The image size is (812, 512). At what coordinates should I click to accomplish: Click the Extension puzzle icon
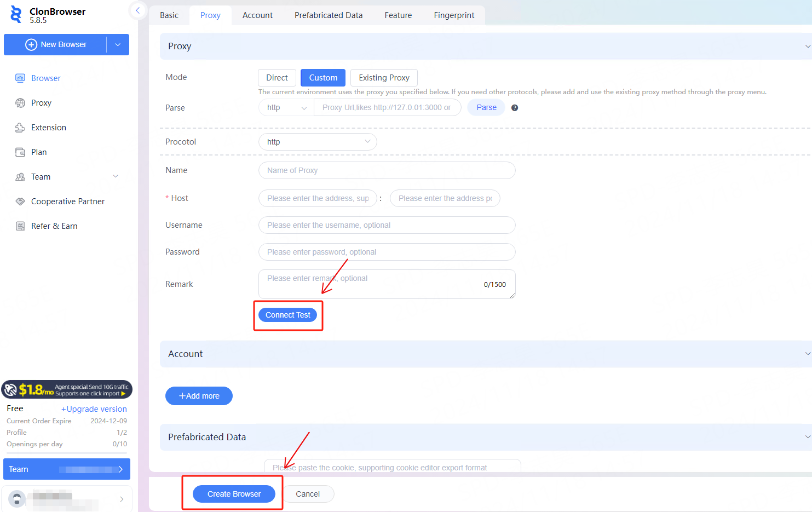click(x=20, y=128)
